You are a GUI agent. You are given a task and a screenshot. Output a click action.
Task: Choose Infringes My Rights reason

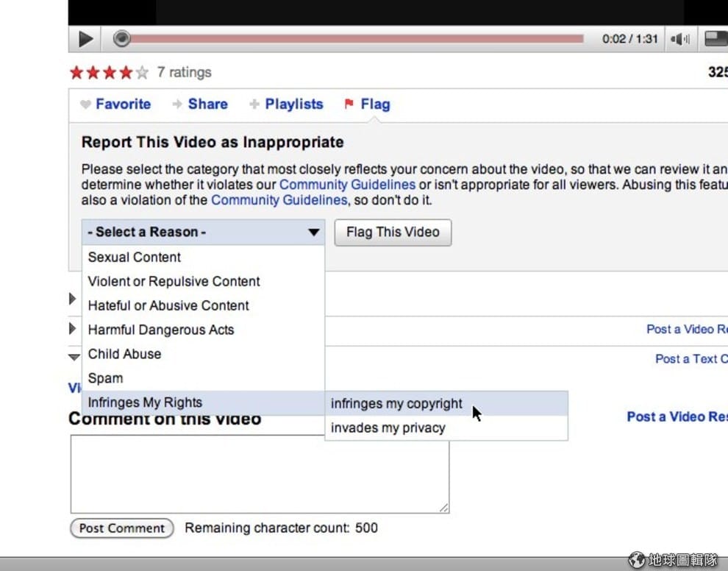tap(203, 402)
